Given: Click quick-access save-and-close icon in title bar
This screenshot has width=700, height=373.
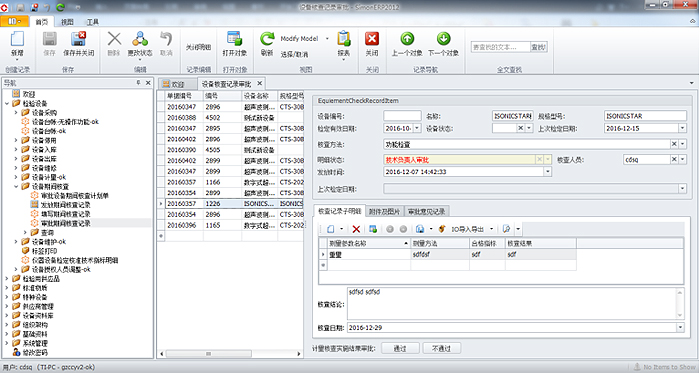Looking at the screenshot, I should coord(34,7).
